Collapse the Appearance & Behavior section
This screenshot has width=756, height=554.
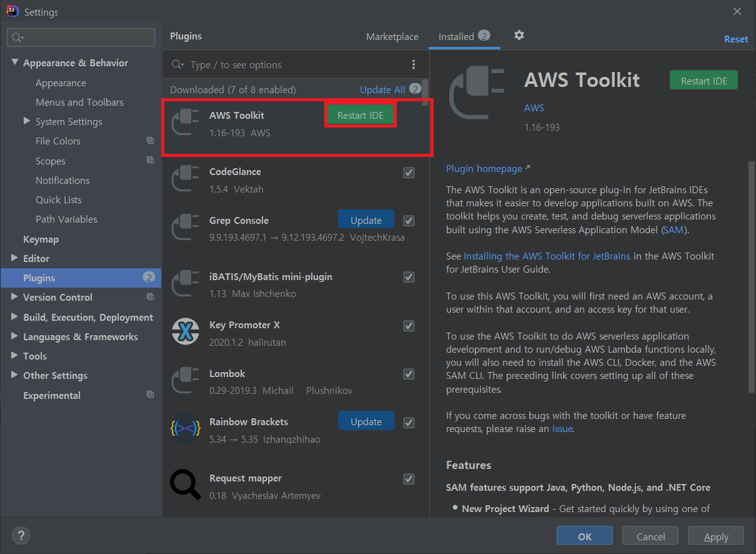15,63
